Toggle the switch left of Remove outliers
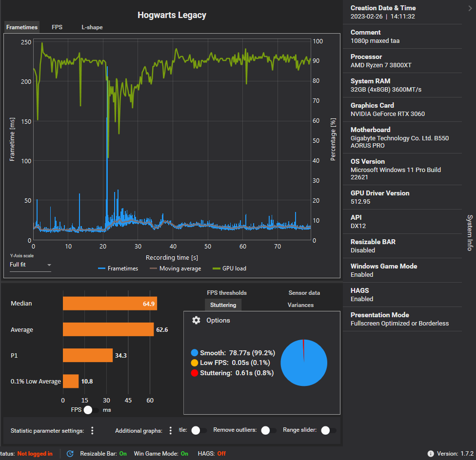Viewport: 476px width, 460px height. tap(199, 430)
